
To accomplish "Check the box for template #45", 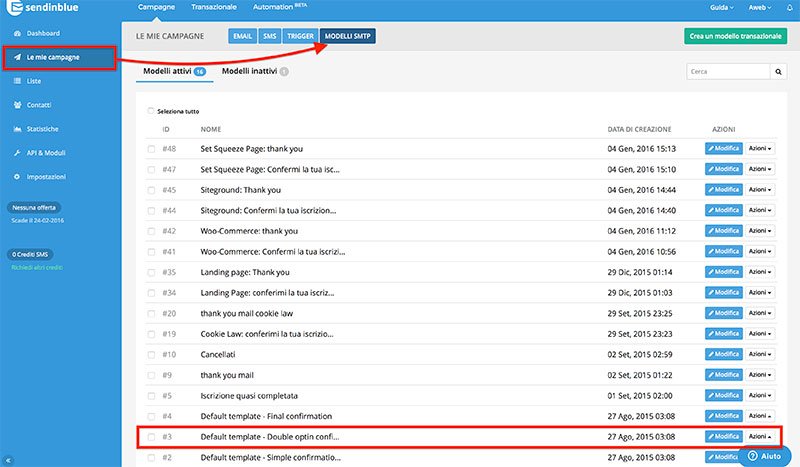I will tap(151, 190).
